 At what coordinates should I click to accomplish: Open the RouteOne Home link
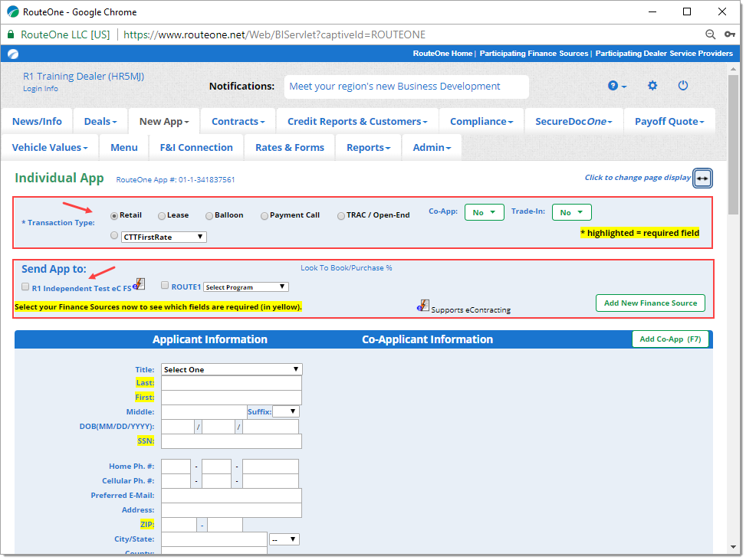(x=442, y=54)
